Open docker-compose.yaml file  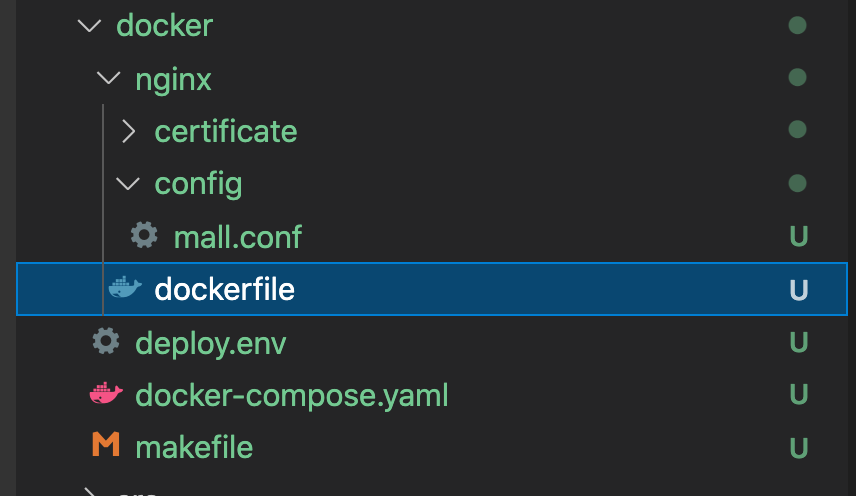click(x=291, y=396)
